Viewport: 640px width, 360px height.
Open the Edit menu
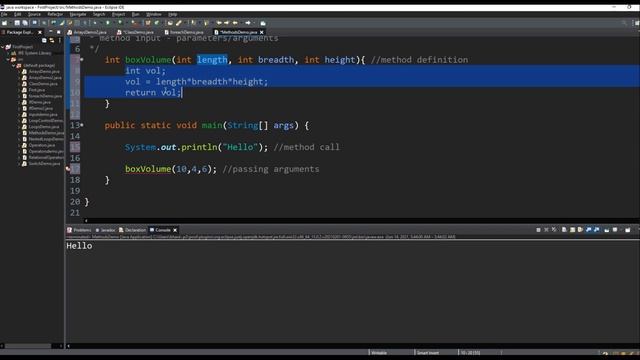pos(18,14)
